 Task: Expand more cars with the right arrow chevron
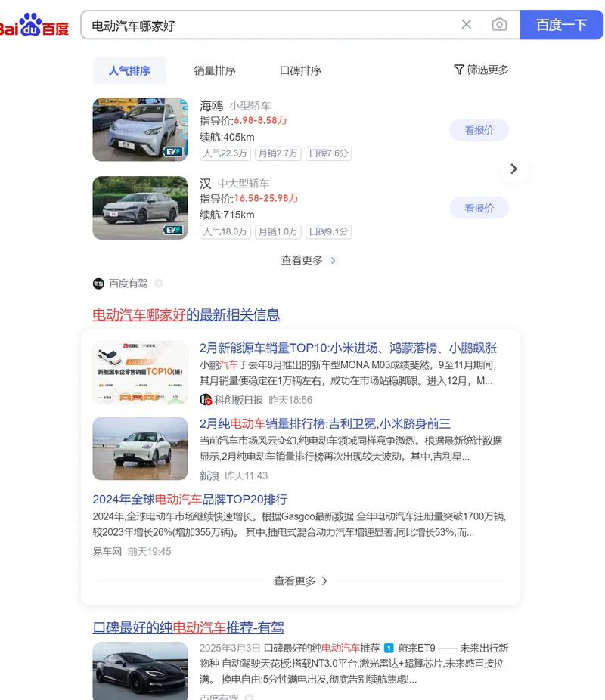[513, 169]
